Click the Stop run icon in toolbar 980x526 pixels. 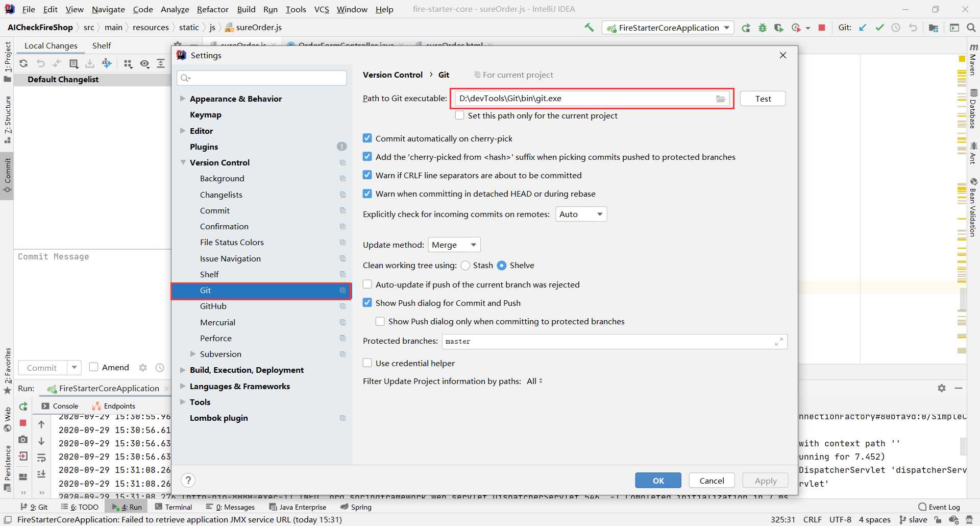822,28
